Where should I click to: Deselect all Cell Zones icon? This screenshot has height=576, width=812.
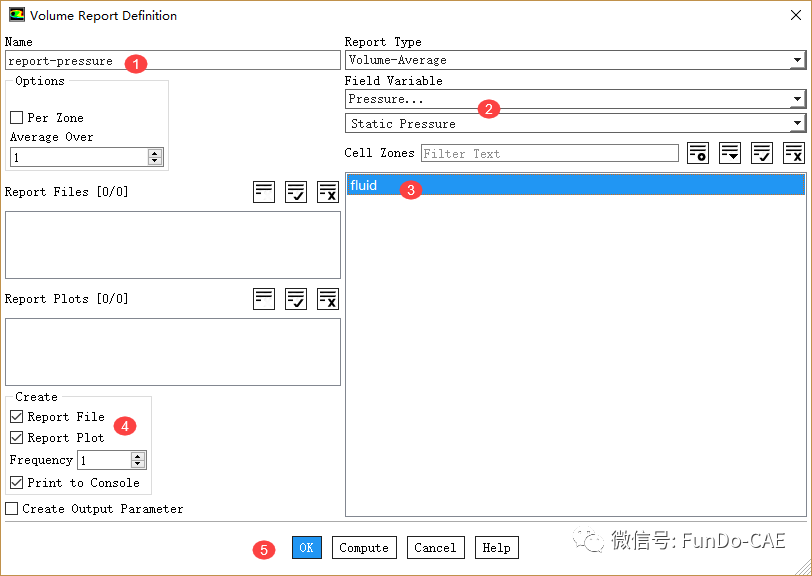point(794,153)
